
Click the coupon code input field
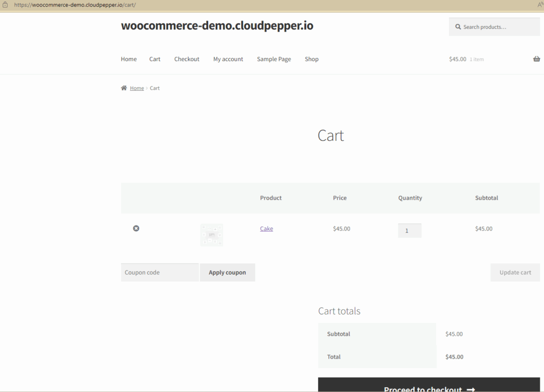point(159,272)
